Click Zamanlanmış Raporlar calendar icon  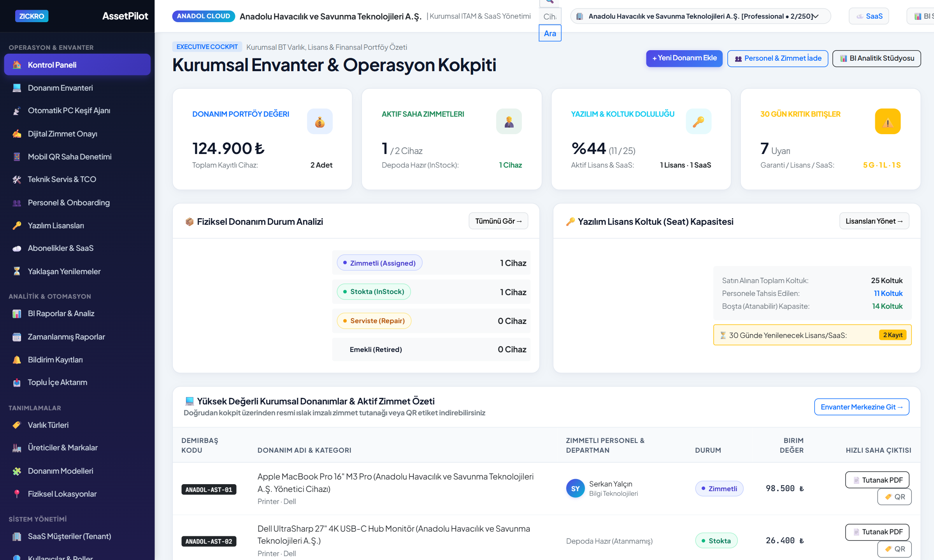17,337
